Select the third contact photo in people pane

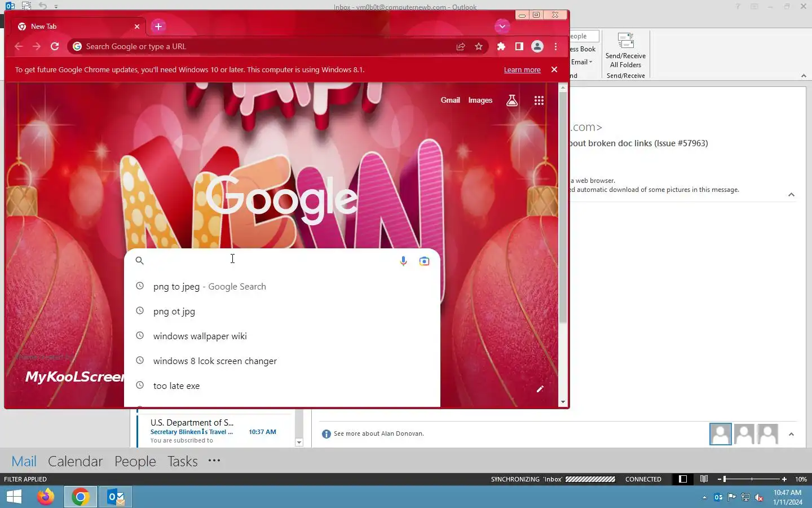767,434
